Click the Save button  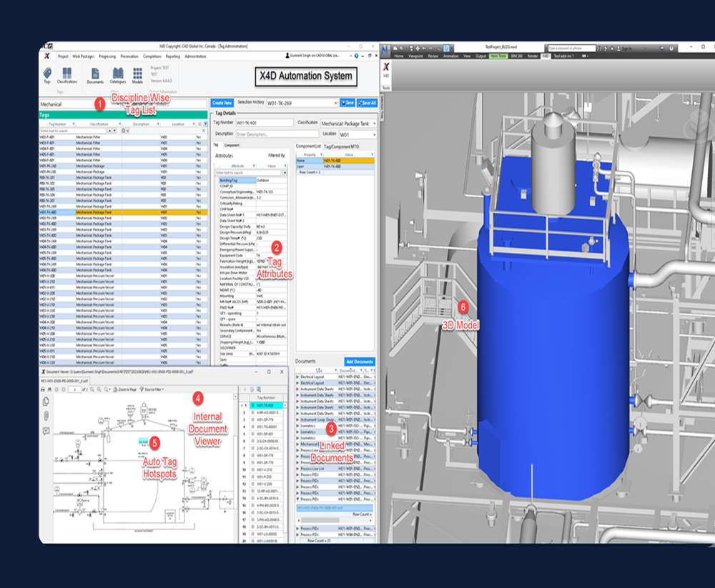coord(347,103)
